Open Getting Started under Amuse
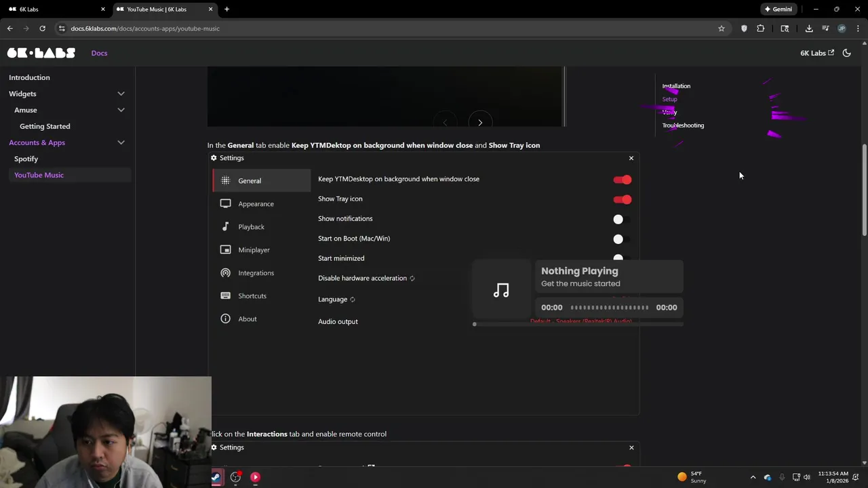Image resolution: width=868 pixels, height=488 pixels. tap(45, 126)
